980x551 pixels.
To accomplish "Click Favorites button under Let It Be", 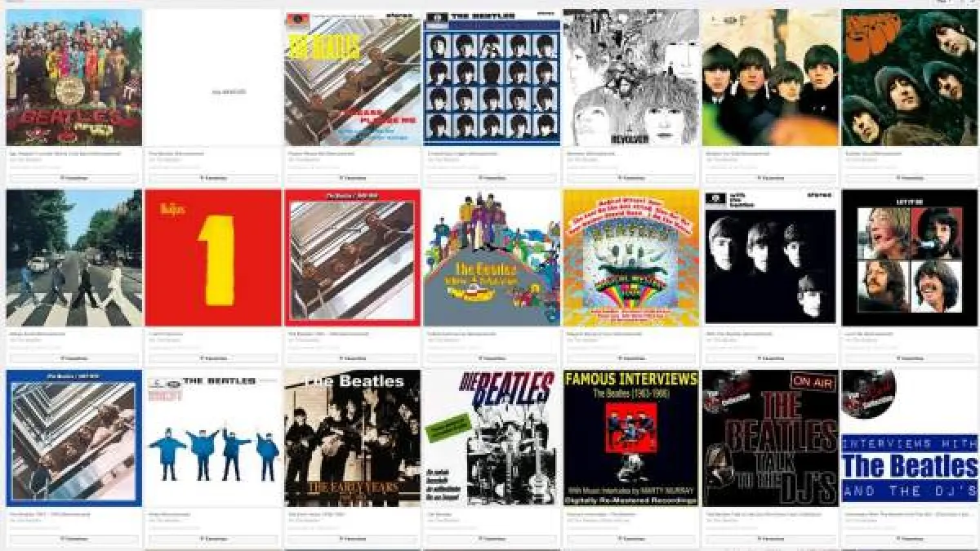I will (910, 358).
